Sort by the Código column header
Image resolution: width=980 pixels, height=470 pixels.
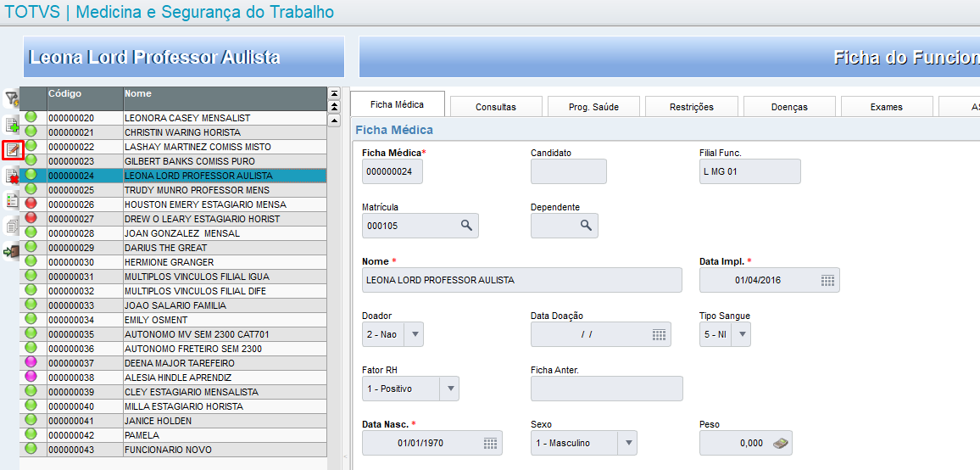[x=85, y=98]
